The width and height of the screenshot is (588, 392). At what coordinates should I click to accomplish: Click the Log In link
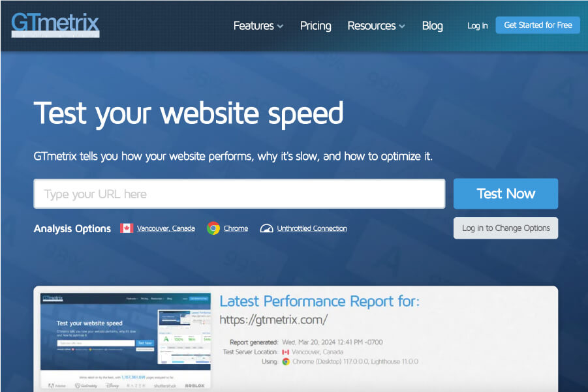tap(477, 25)
